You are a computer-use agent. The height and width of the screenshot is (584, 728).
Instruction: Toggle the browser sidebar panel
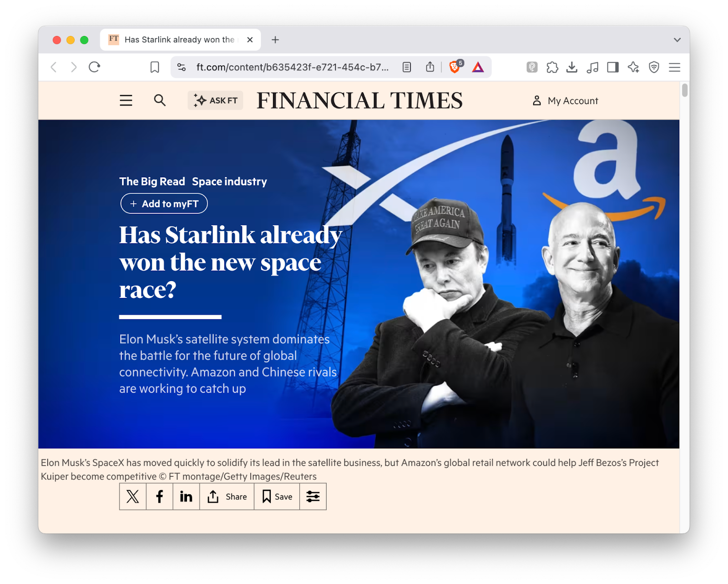pyautogui.click(x=613, y=67)
